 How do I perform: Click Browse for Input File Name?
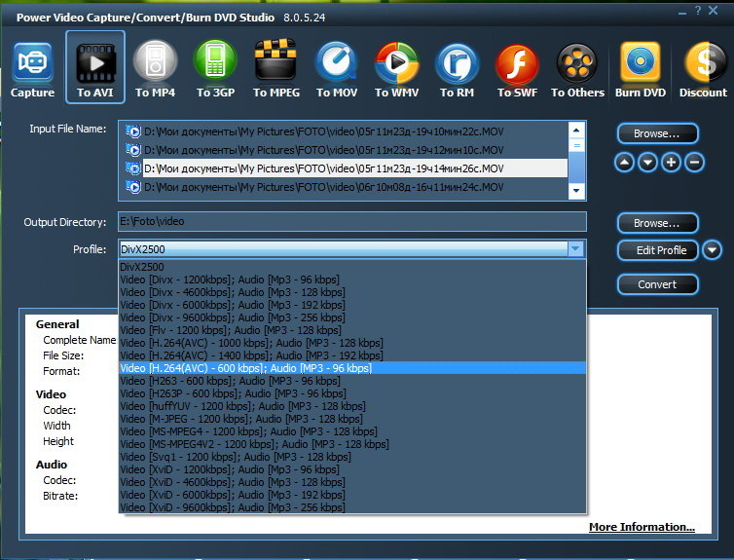[658, 133]
